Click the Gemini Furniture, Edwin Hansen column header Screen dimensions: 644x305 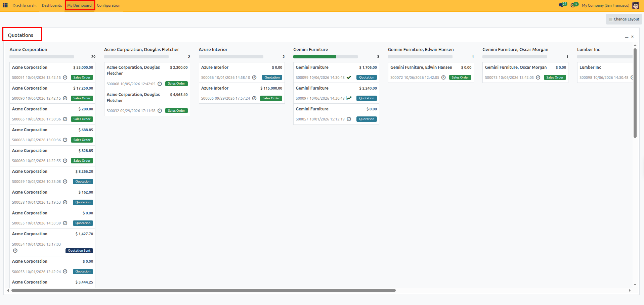click(421, 49)
